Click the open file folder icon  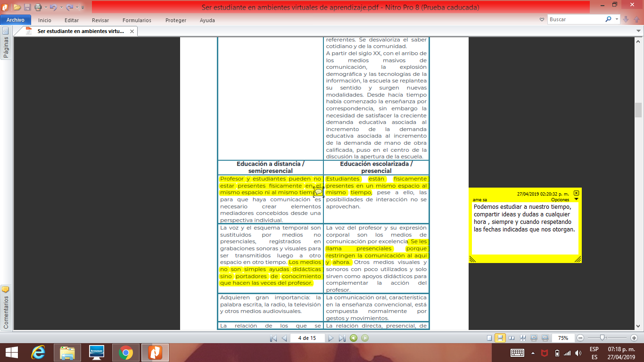coord(17,7)
